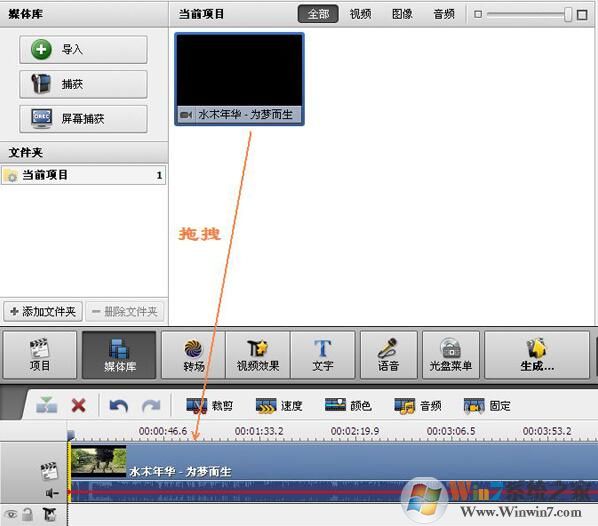Click the 屏幕捕获 screen capture button
The width and height of the screenshot is (598, 526).
click(83, 119)
